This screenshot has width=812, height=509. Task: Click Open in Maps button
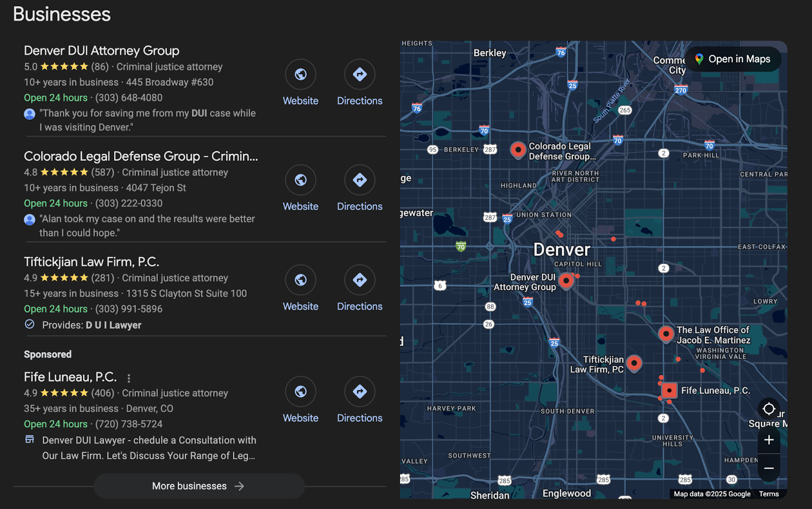pyautogui.click(x=732, y=59)
